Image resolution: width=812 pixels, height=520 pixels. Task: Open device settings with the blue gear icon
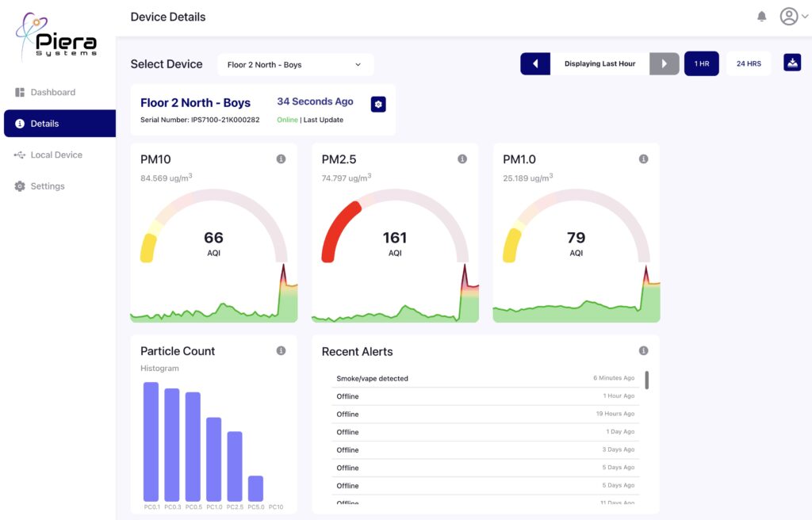(377, 104)
